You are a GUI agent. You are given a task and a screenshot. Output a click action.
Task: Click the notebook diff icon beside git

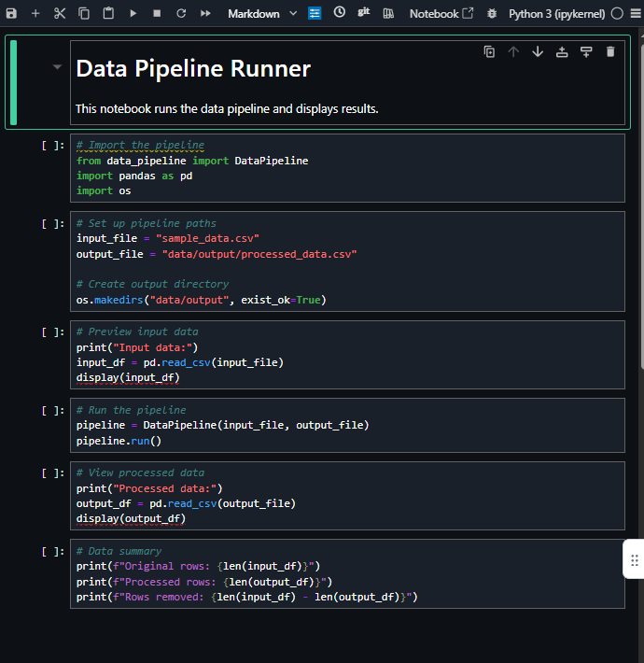(388, 13)
